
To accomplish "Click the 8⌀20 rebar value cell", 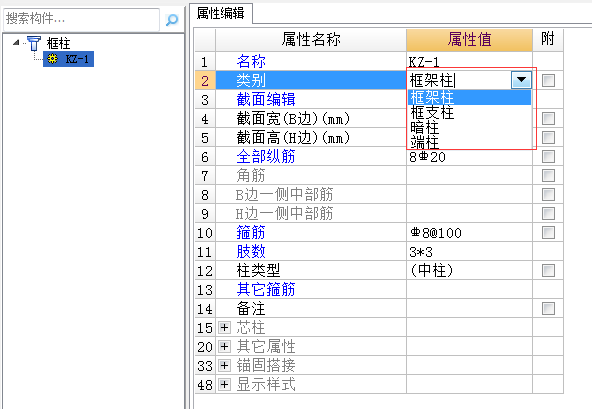I will [x=469, y=156].
